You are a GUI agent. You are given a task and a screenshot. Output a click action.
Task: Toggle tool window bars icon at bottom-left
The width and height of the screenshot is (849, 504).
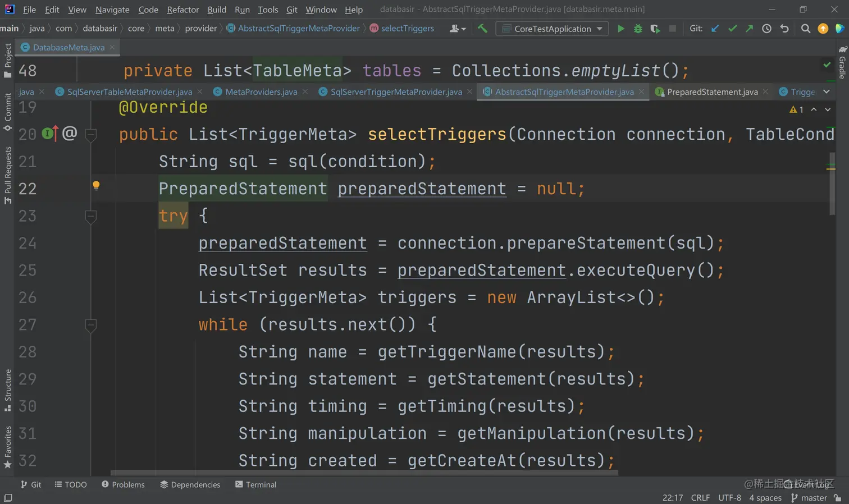8,498
